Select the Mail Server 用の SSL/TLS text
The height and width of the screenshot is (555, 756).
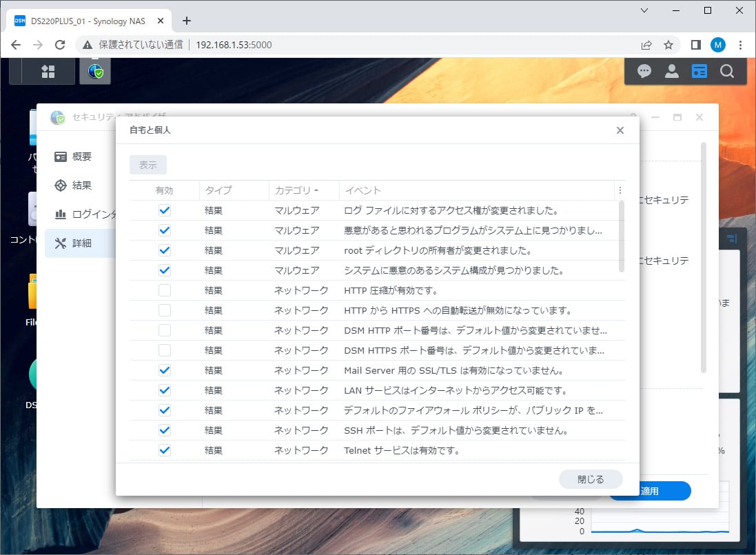[x=453, y=370]
